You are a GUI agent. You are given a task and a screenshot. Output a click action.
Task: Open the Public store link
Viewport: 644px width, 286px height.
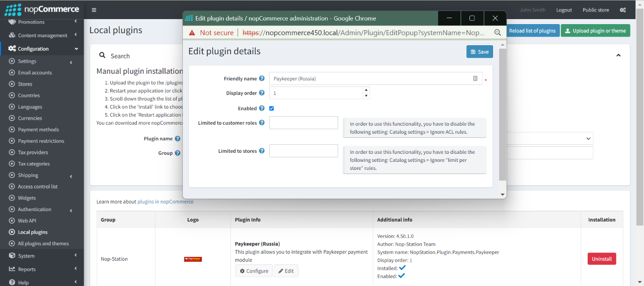tap(596, 10)
